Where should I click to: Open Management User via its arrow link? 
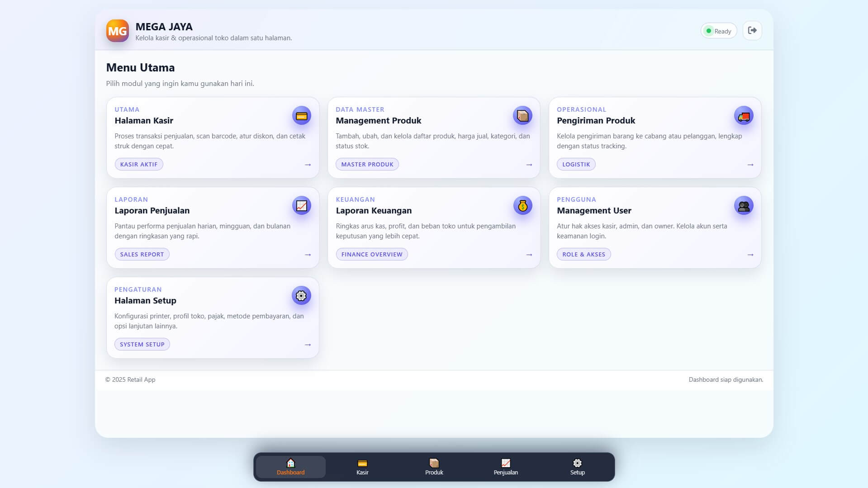coord(750,254)
